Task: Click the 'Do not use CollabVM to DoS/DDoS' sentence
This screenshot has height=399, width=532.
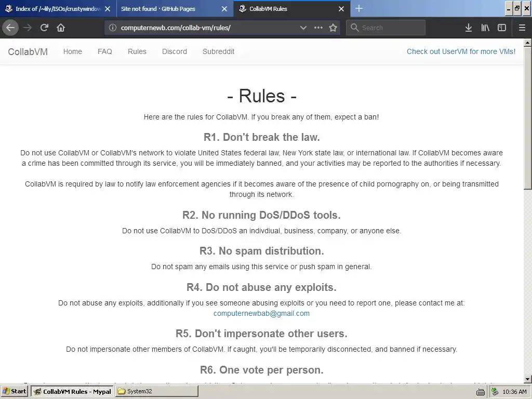Action: click(262, 231)
